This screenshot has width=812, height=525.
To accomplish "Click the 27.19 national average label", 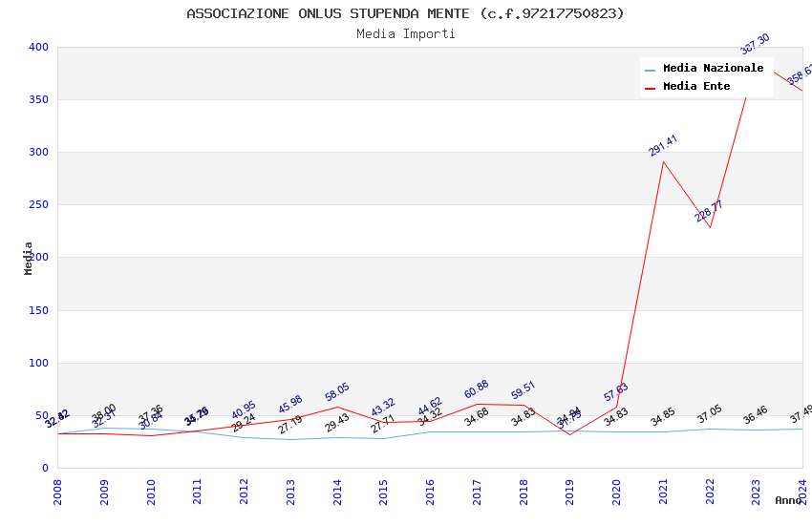I will click(290, 425).
